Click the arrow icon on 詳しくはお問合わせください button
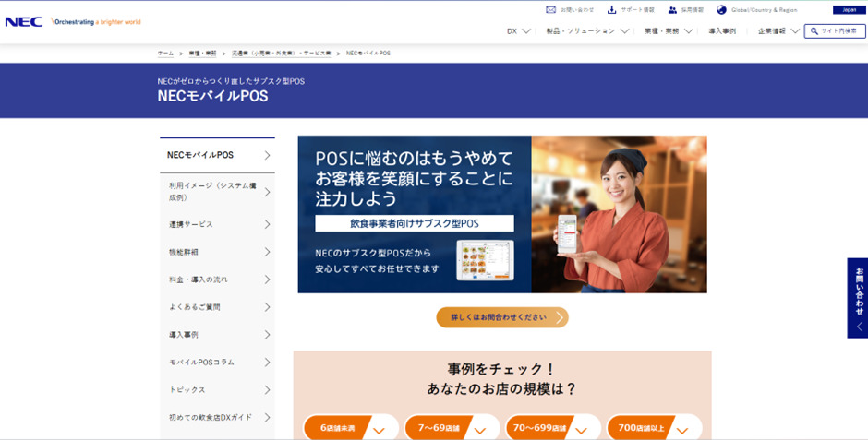The image size is (868, 440). [x=560, y=317]
